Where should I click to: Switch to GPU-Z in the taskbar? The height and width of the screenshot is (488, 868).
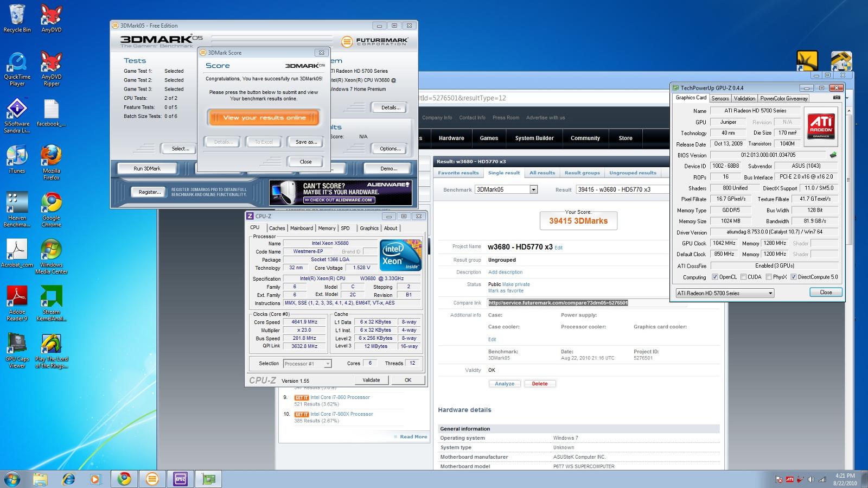pos(208,479)
